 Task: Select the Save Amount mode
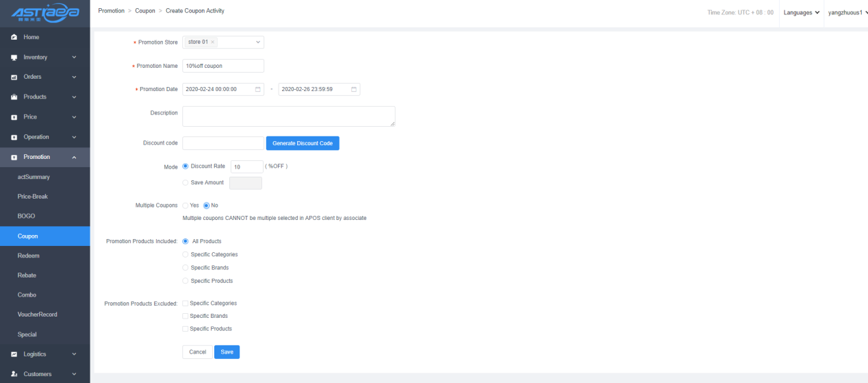pos(186,183)
